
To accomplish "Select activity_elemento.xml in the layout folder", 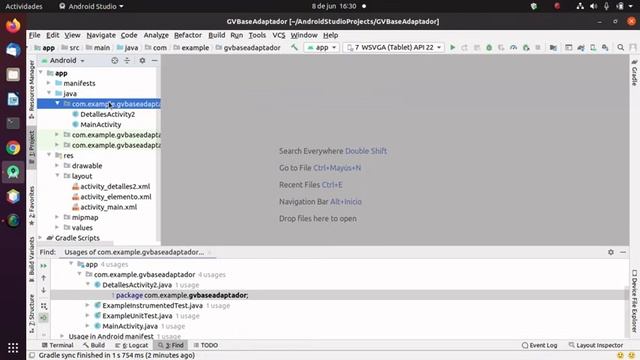I will [116, 197].
